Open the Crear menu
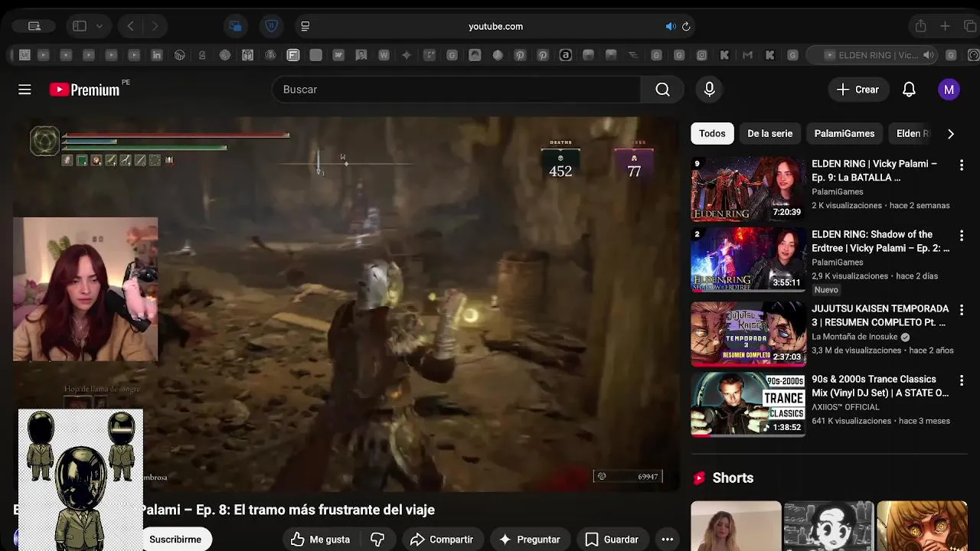980x551 pixels. click(x=857, y=90)
